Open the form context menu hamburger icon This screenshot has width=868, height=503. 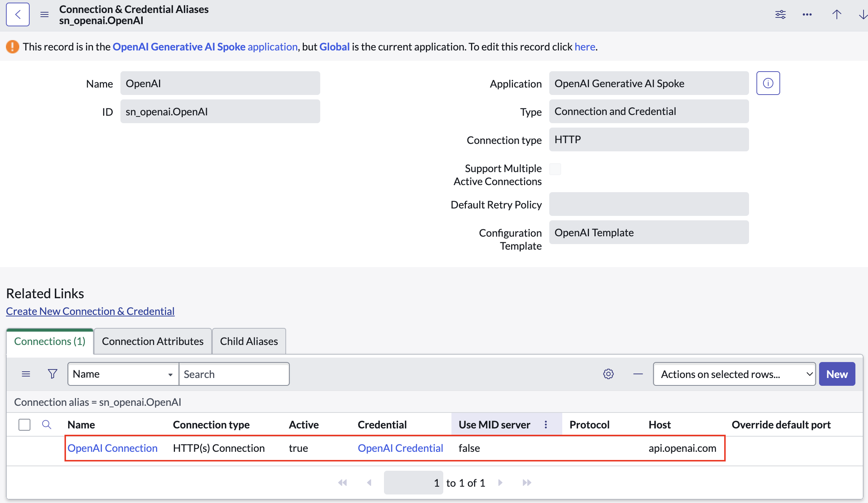coord(44,14)
